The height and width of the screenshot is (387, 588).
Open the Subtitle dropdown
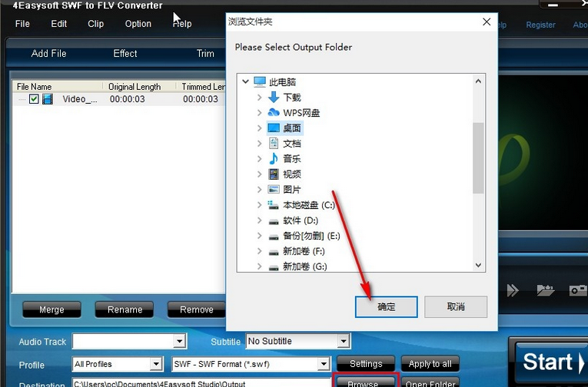coord(343,341)
